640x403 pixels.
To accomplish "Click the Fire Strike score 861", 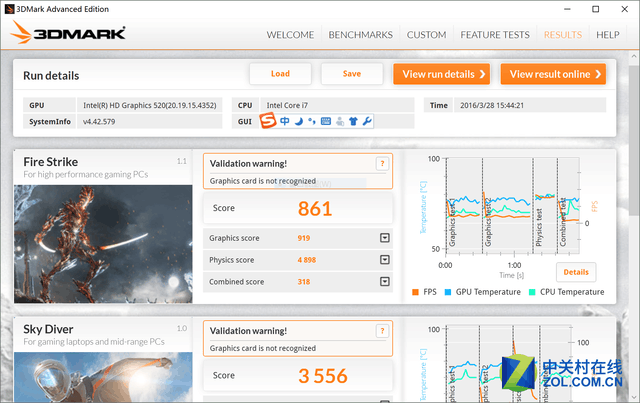I will [x=315, y=209].
